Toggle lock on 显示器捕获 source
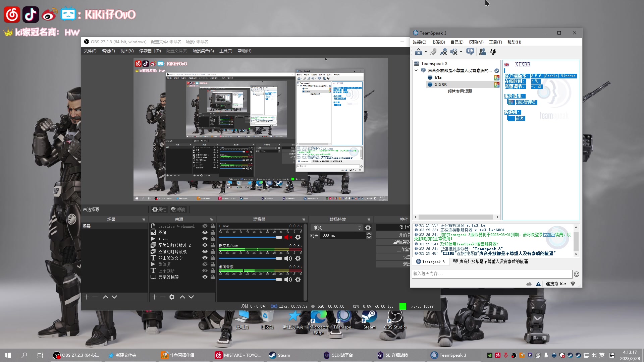Image resolution: width=644 pixels, height=362 pixels. [213, 277]
